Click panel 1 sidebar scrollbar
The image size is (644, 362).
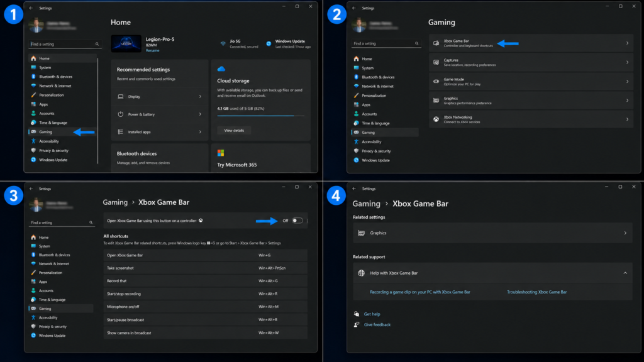click(x=97, y=111)
